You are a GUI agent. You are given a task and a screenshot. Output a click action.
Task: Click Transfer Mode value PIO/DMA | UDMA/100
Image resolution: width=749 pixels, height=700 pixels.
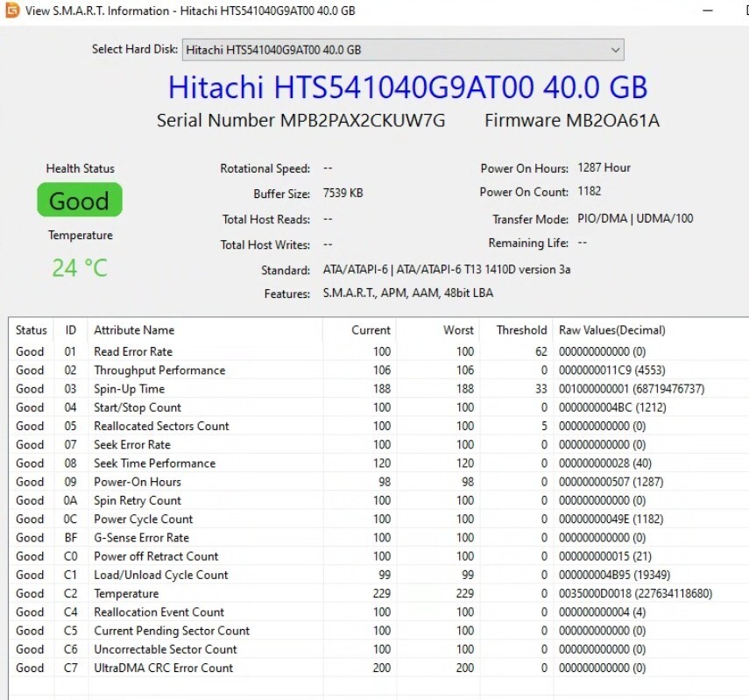tap(635, 219)
